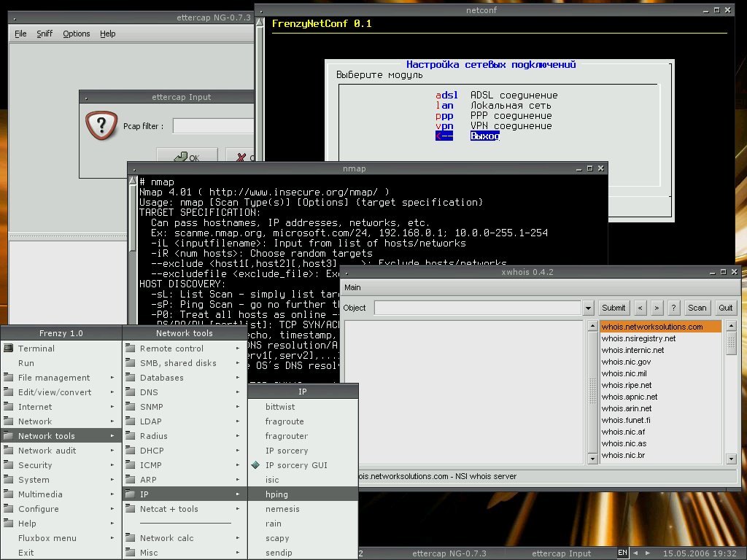Click the Pcap filter input field
Image resolution: width=747 pixels, height=560 pixels.
pyautogui.click(x=213, y=125)
